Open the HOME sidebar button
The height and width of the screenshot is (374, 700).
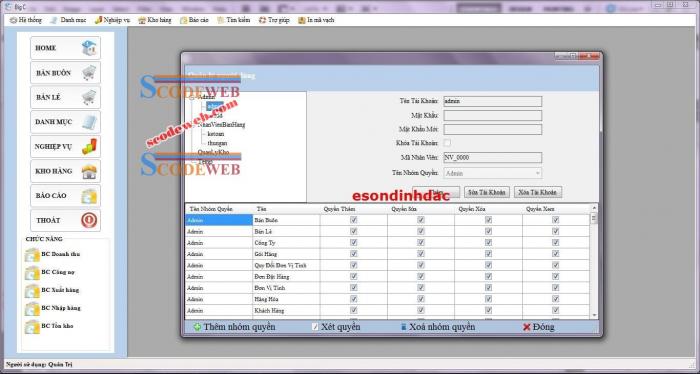(65, 48)
